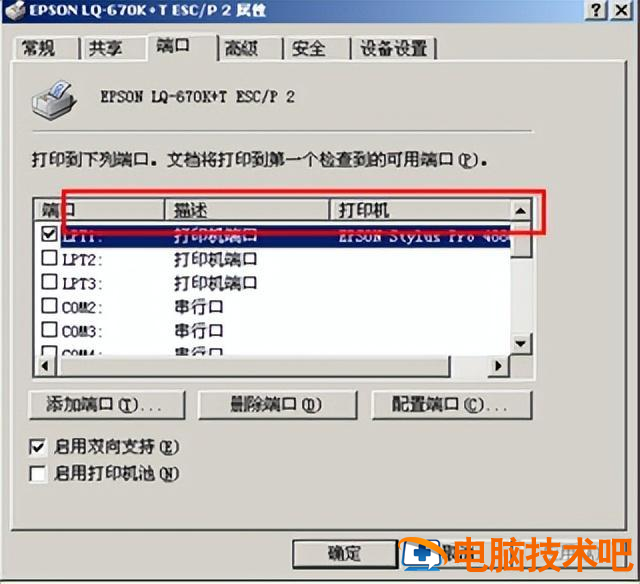Open the 设备设置 tab
The width and height of the screenshot is (640, 584).
pos(394,49)
